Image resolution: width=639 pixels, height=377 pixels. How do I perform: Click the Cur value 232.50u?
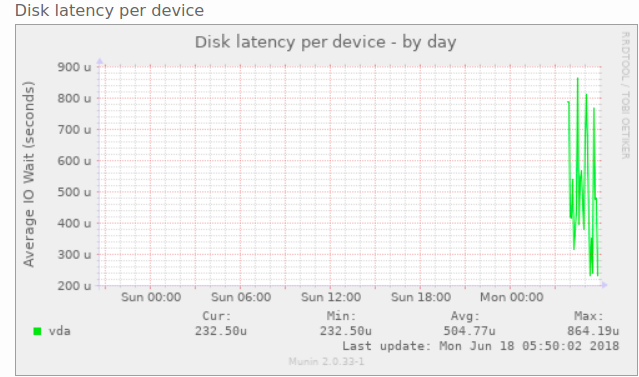220,331
